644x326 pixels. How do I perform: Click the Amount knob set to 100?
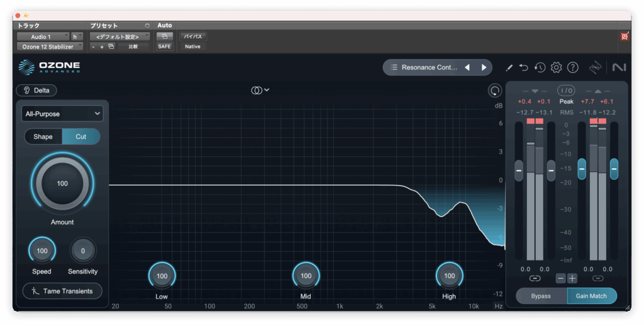(62, 184)
